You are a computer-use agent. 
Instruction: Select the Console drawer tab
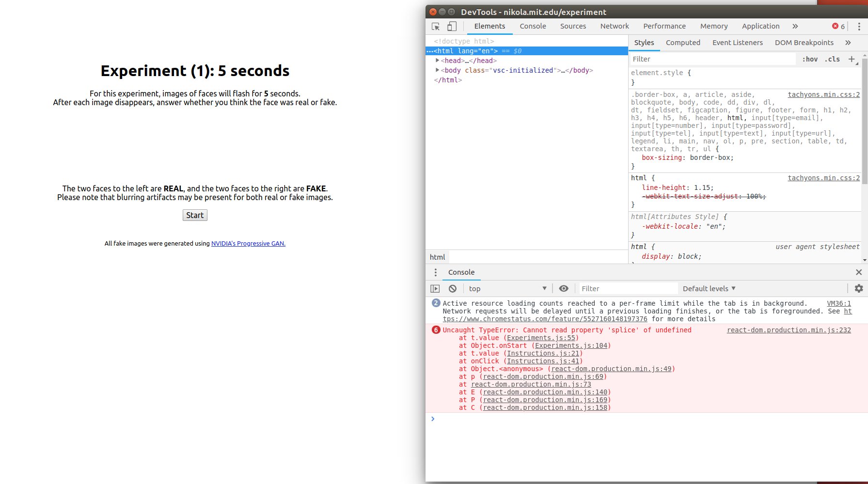pos(461,272)
